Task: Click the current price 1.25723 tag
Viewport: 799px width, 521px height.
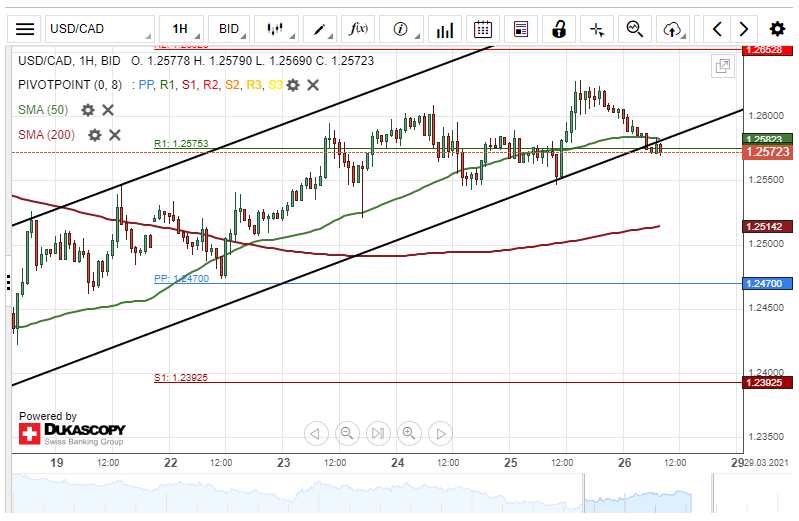Action: click(x=767, y=152)
